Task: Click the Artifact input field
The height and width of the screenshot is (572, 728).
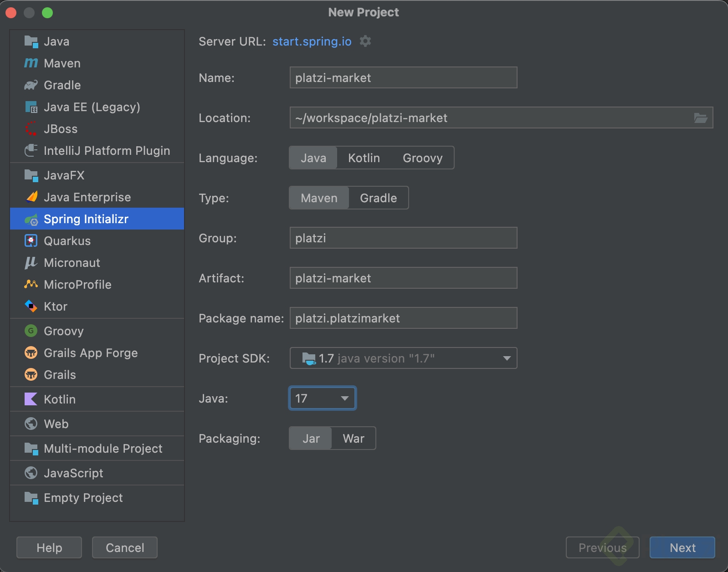Action: [403, 278]
